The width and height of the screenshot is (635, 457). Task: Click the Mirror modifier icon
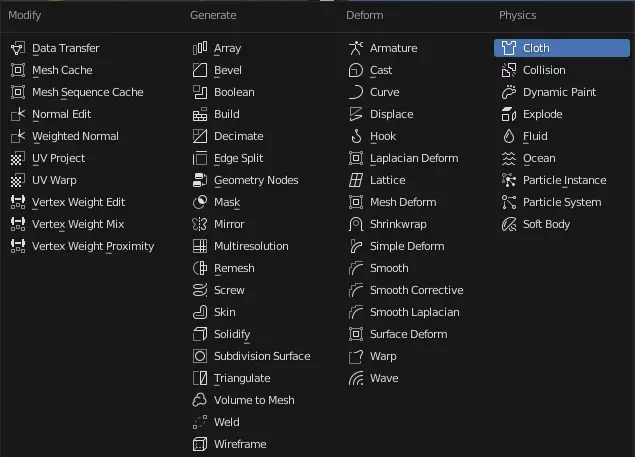tap(200, 224)
